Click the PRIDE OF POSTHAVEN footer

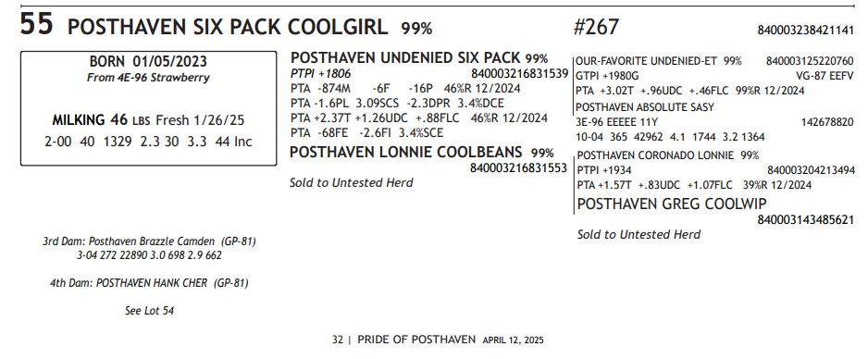416,340
